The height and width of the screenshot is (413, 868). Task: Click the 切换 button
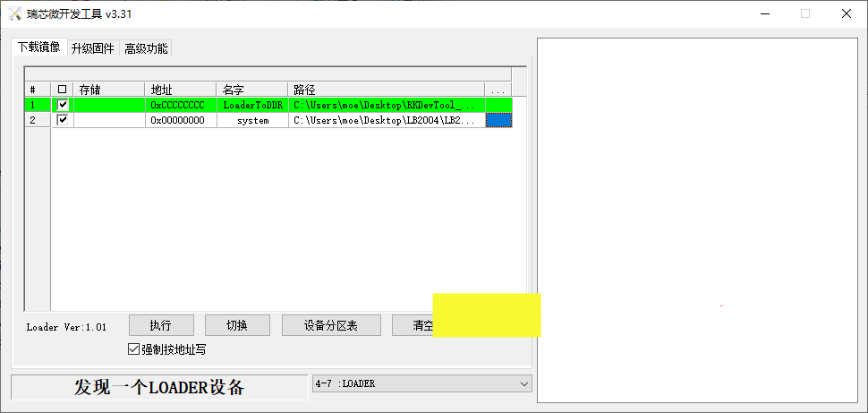pos(237,325)
